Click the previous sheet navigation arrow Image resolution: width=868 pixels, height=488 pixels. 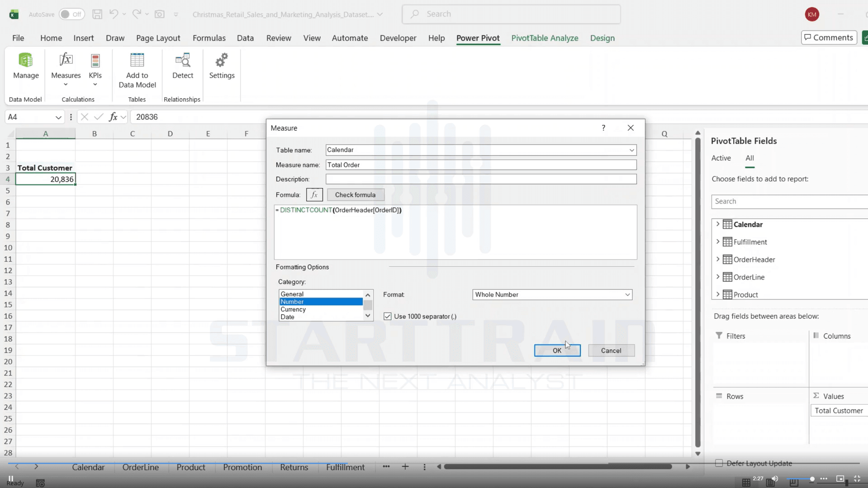[x=17, y=467]
